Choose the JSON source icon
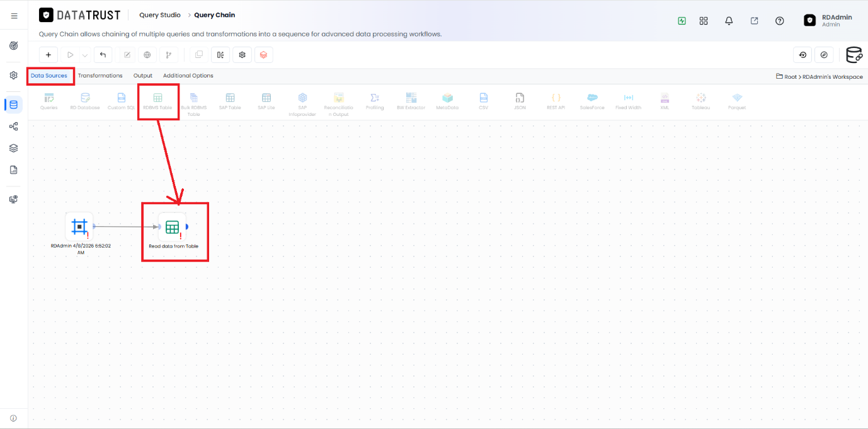 pyautogui.click(x=520, y=101)
